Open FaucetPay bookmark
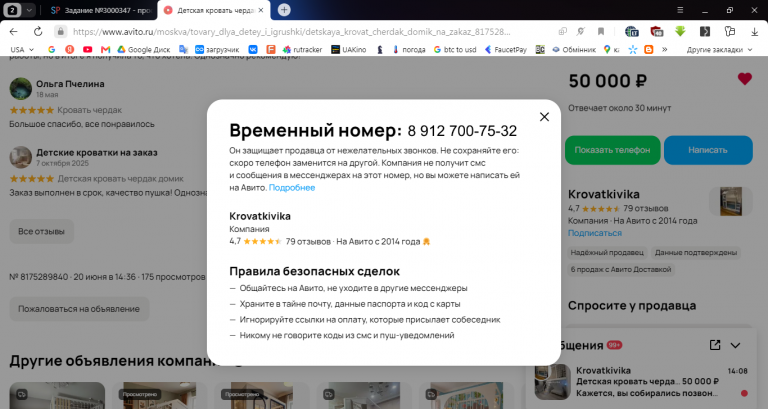 (506, 49)
